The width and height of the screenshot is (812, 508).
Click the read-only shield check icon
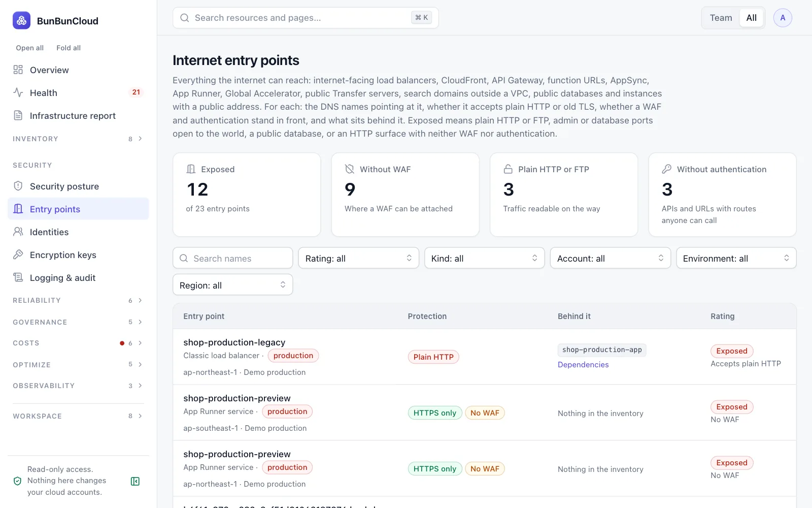17,481
